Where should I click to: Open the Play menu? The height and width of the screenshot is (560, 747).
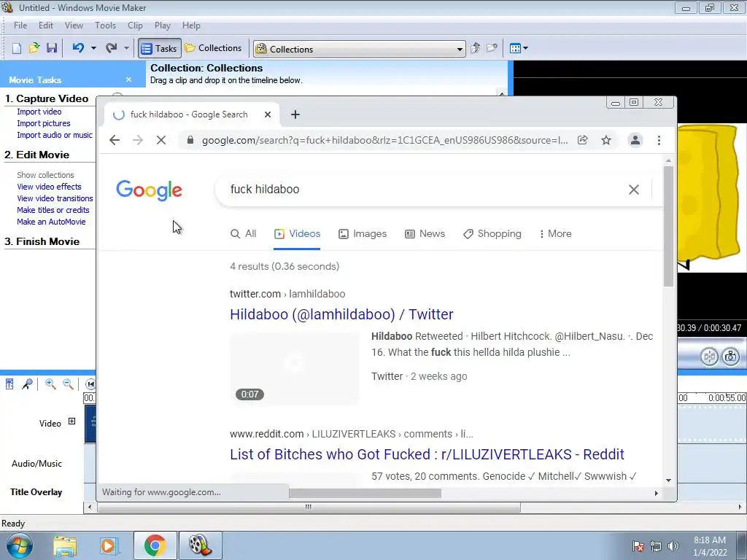(163, 26)
